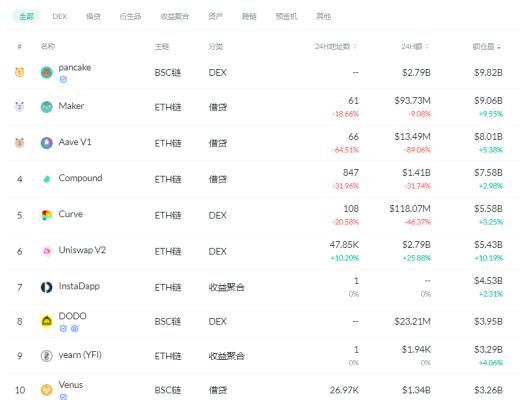Click Compound's -31.96% address change
520x400 pixels.
[x=345, y=186]
